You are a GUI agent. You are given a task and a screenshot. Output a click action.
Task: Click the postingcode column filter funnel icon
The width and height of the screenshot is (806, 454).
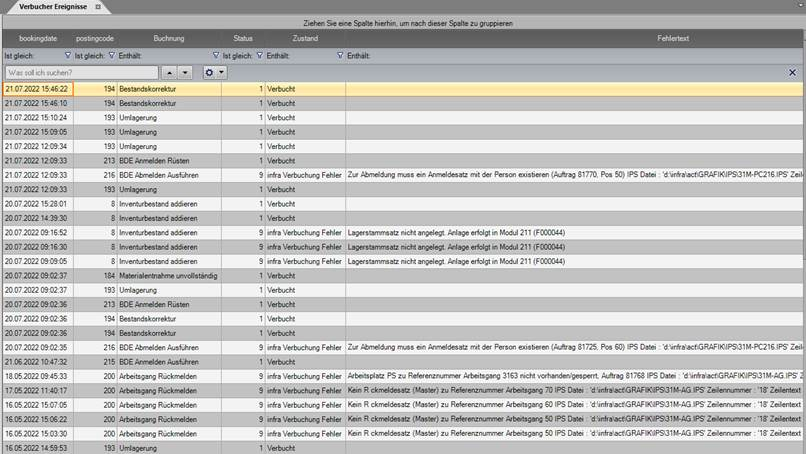coord(111,56)
